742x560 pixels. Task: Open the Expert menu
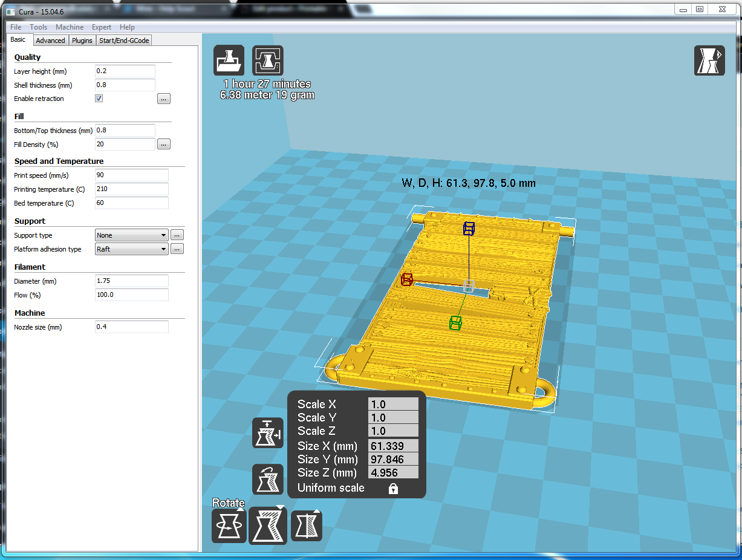click(x=102, y=27)
